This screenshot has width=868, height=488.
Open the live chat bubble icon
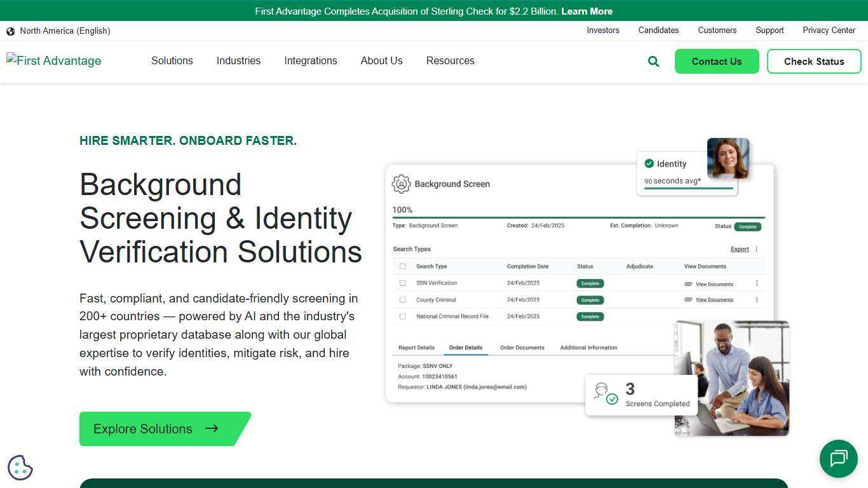point(838,459)
